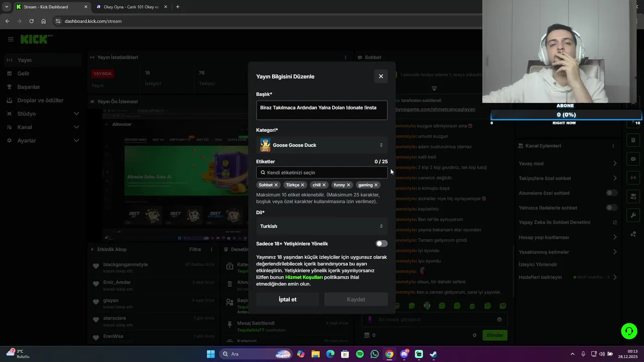Screen dimensions: 644x362
Task: Close the Yayın Bilgisini Düzenle dialog
Action: [x=381, y=76]
